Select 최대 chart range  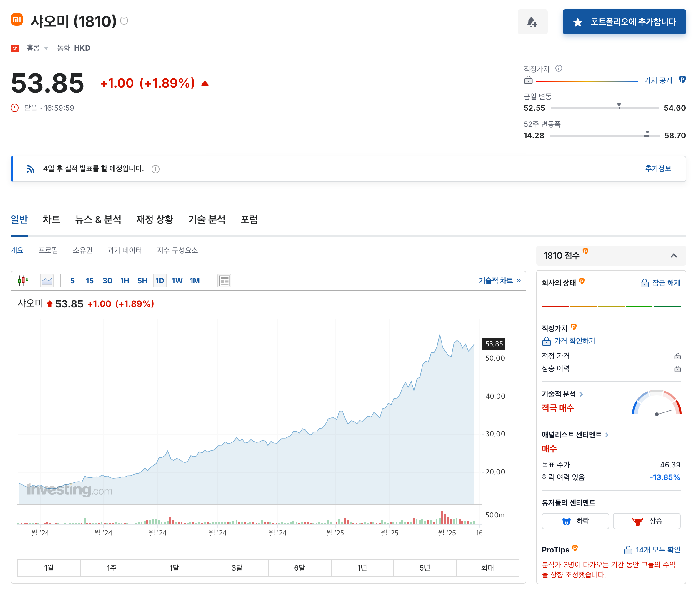487,568
